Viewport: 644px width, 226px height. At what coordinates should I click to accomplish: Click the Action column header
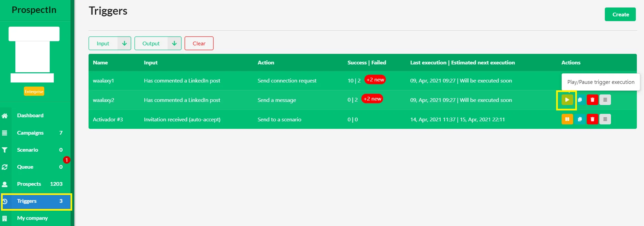[266, 63]
